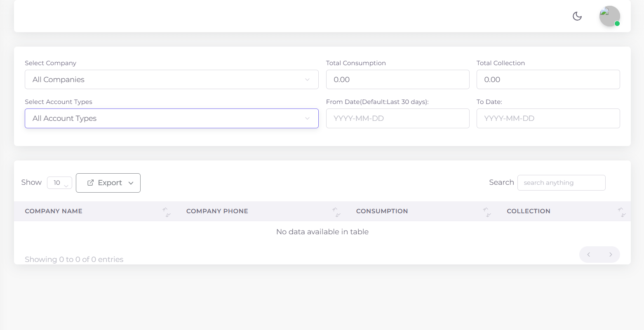Screen dimensions: 644x330
Task: Expand the Export options chevron
Action: coord(131,183)
